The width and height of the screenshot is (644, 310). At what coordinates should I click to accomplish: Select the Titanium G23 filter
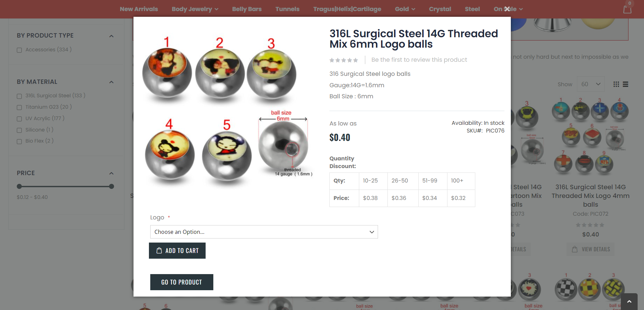(x=19, y=107)
